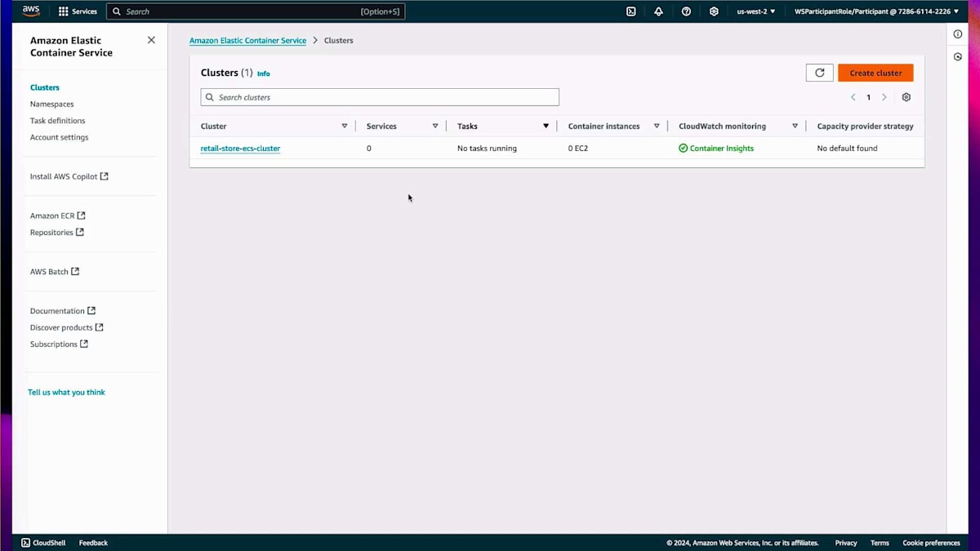Click Amazon Elastic Container Service breadcrumb

(x=248, y=40)
